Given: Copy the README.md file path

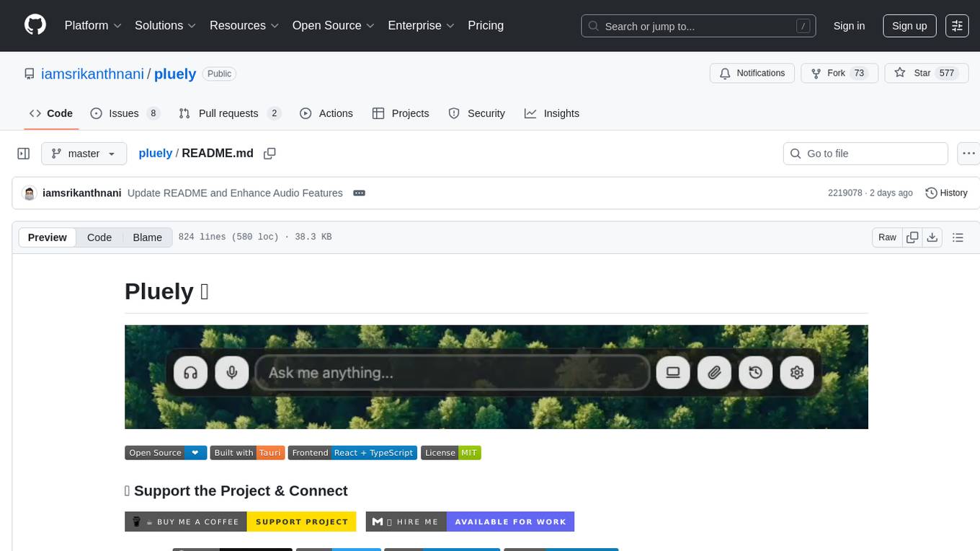Looking at the screenshot, I should point(269,154).
